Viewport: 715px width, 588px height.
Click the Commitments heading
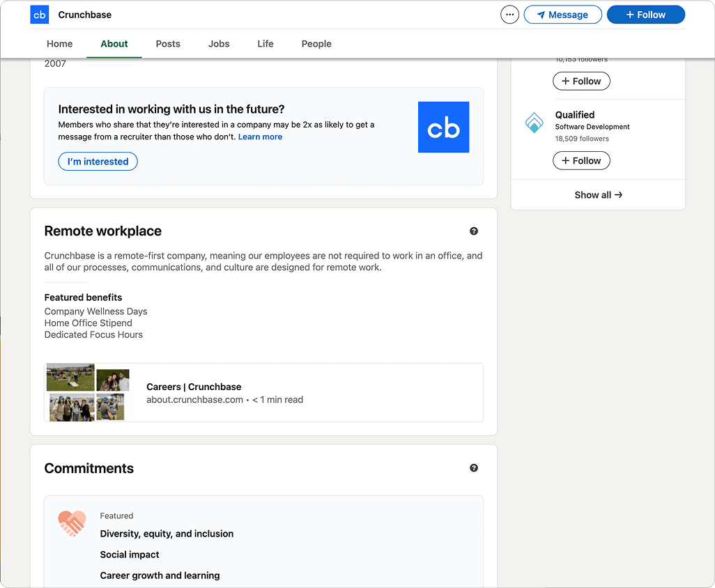click(89, 469)
